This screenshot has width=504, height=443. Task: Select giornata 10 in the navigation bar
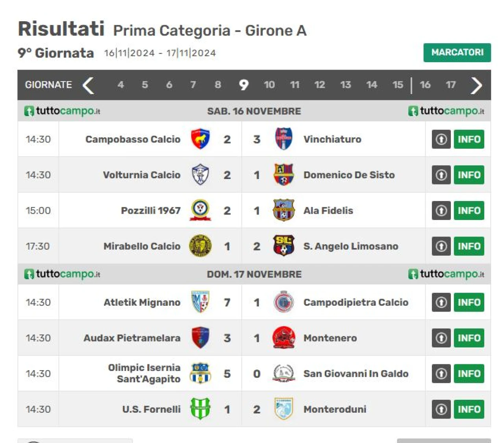pos(269,85)
